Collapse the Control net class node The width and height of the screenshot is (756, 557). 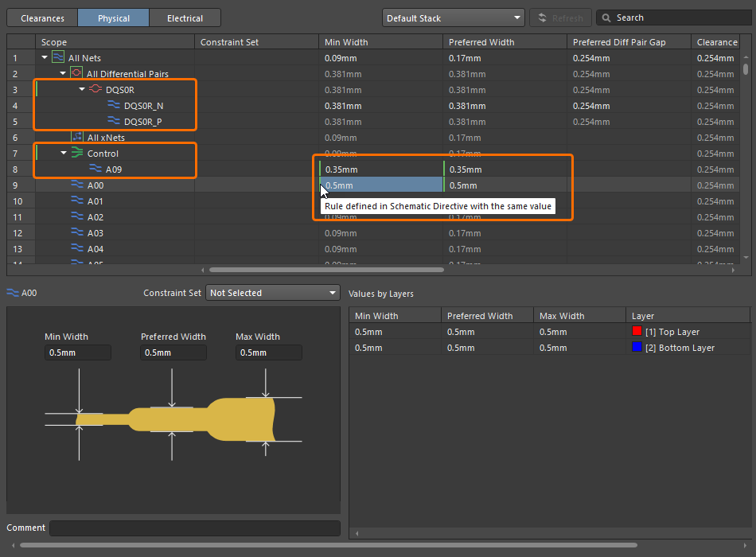64,154
